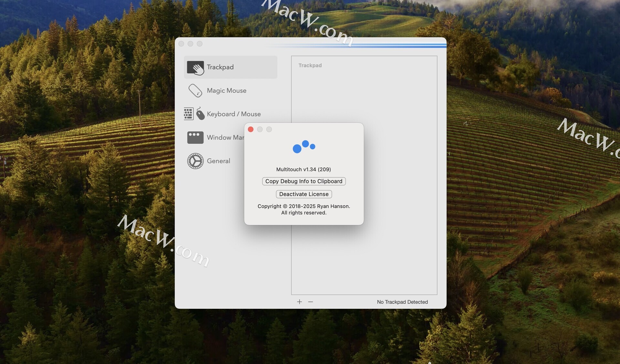The height and width of the screenshot is (364, 620).
Task: Click the General gear icon
Action: click(195, 161)
